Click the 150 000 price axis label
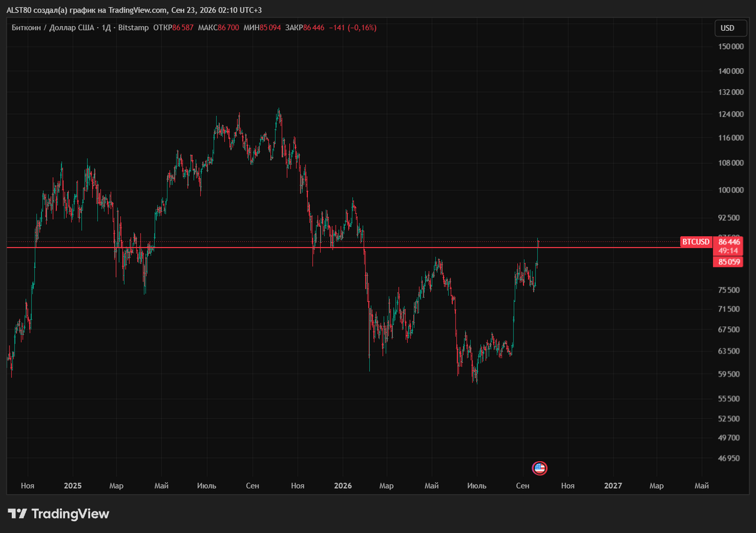This screenshot has height=533, width=756. [730, 47]
